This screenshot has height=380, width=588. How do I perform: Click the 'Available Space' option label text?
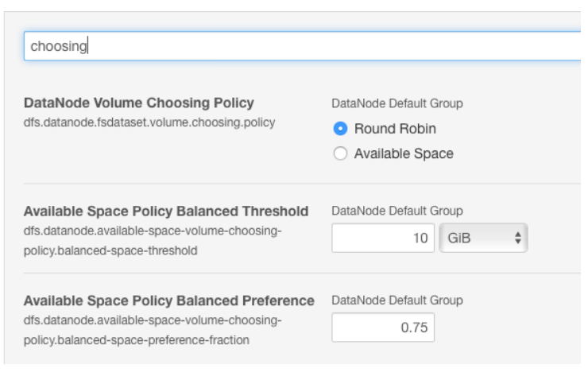tap(404, 154)
